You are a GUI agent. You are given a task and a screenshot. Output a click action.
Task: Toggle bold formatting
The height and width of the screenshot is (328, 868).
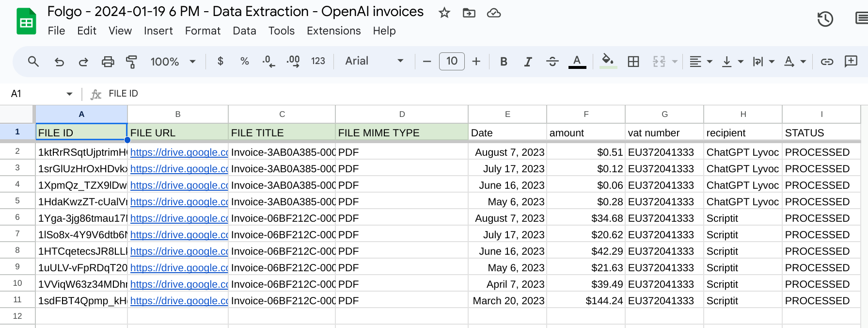(x=504, y=62)
